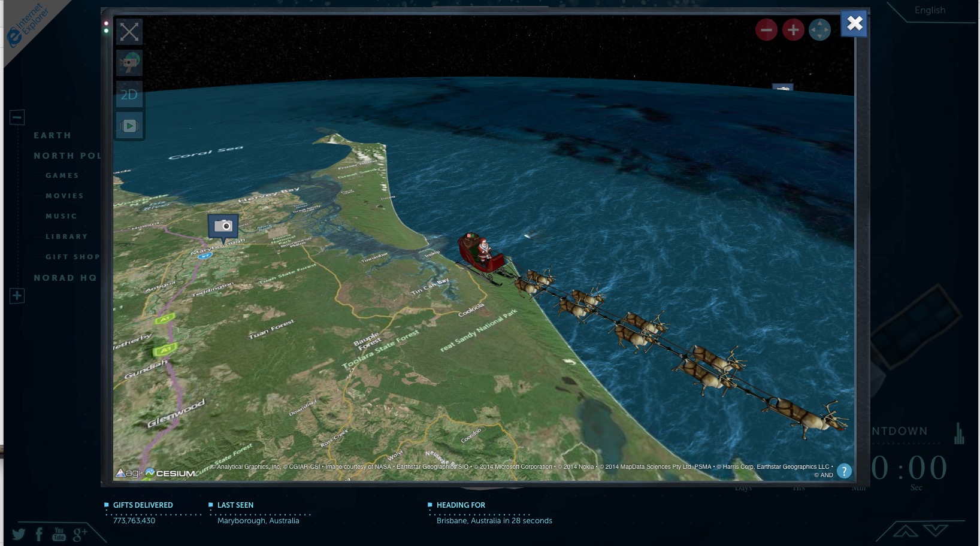Toggle fullscreen map with the expand icon
This screenshot has height=546, width=980.
click(x=129, y=32)
